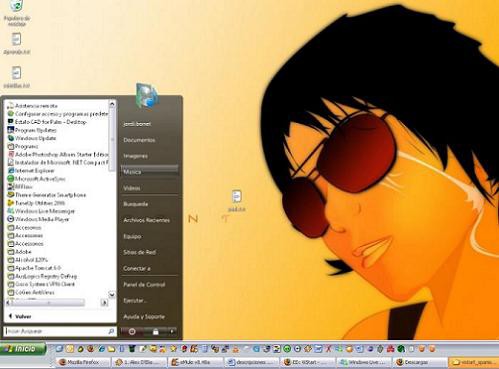Expand the Apache Tomcat 6.0 folder

34,268
